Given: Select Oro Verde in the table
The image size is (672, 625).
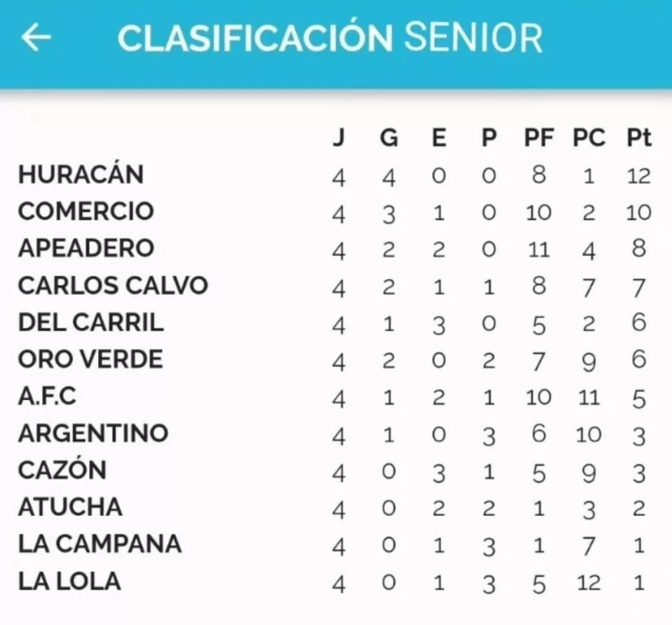Looking at the screenshot, I should point(90,359).
